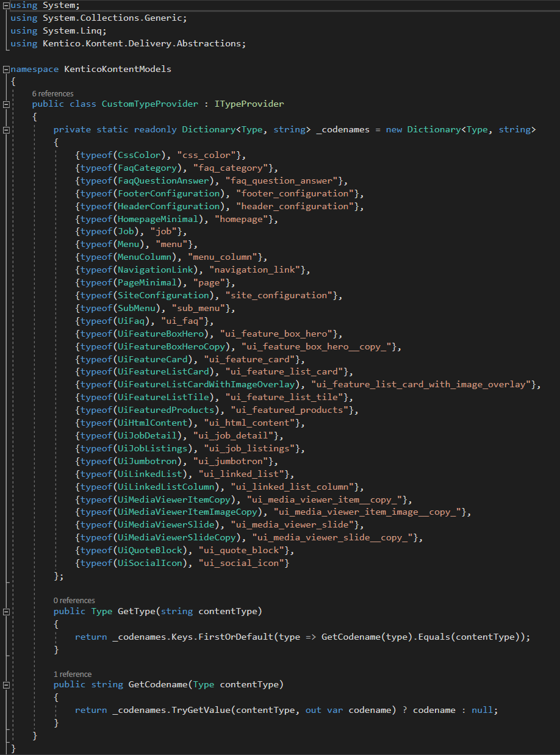The width and height of the screenshot is (560, 755).
Task: Click 'Kentico.Kontent.Delivery.Abstractions' using line
Action: coord(128,43)
